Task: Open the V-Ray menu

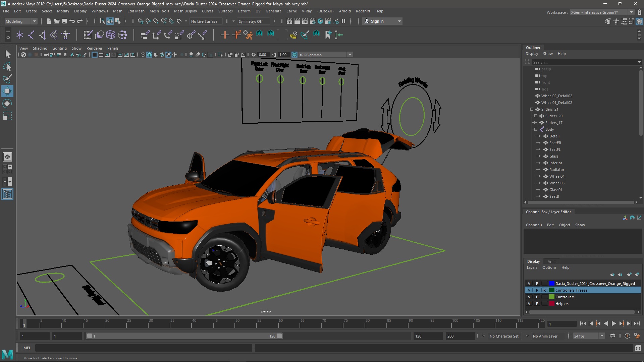Action: coord(307,11)
